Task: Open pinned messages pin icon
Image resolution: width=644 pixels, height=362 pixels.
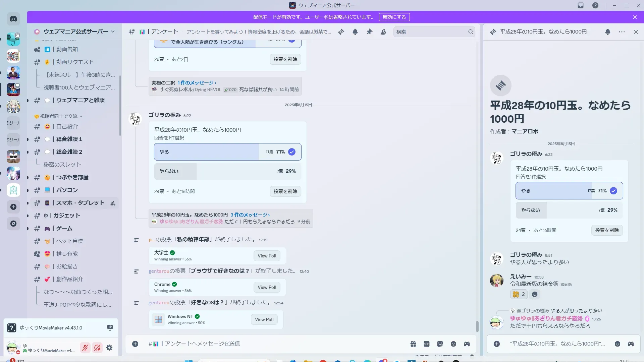Action: coord(369,32)
